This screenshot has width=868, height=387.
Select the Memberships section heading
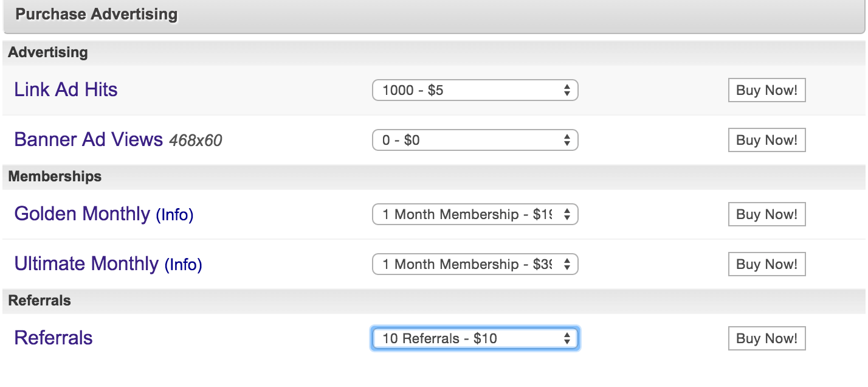click(55, 177)
